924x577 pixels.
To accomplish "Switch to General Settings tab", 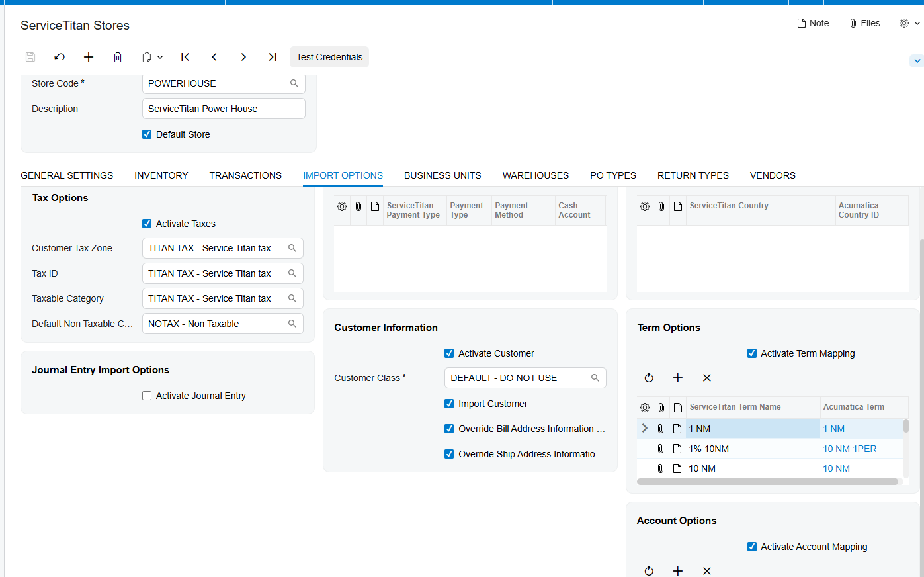I will 67,175.
